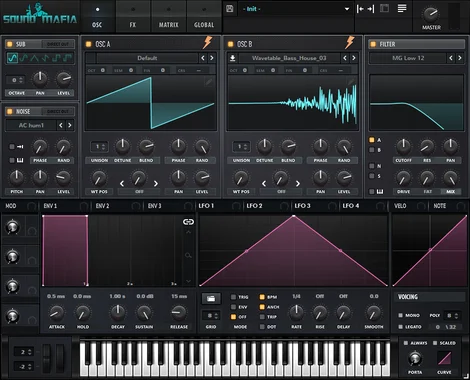The width and height of the screenshot is (470, 380).
Task: Open the hamburger menu icon
Action: [x=402, y=8]
